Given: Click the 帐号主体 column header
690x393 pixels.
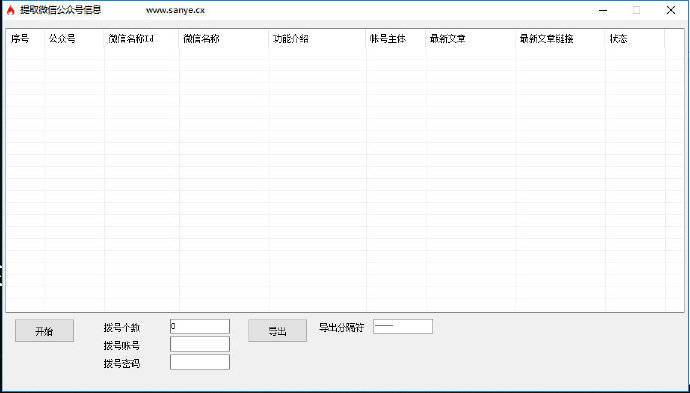Looking at the screenshot, I should (396, 39).
